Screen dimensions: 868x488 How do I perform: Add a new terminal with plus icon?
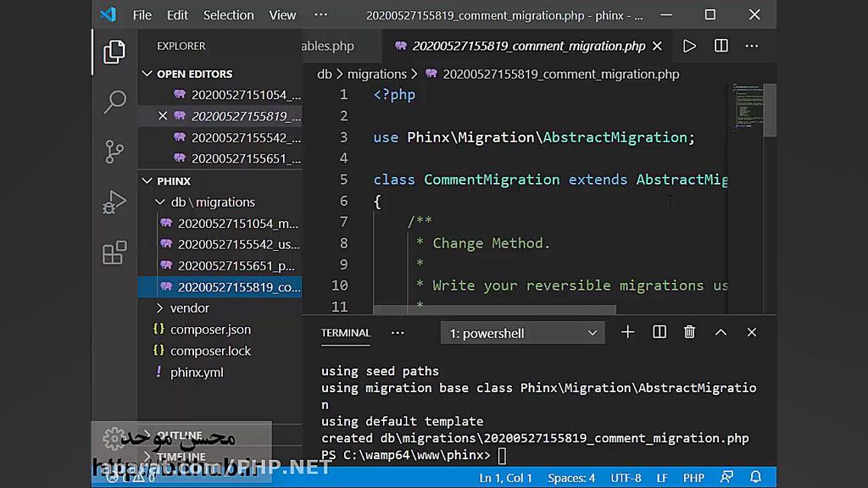coord(627,332)
